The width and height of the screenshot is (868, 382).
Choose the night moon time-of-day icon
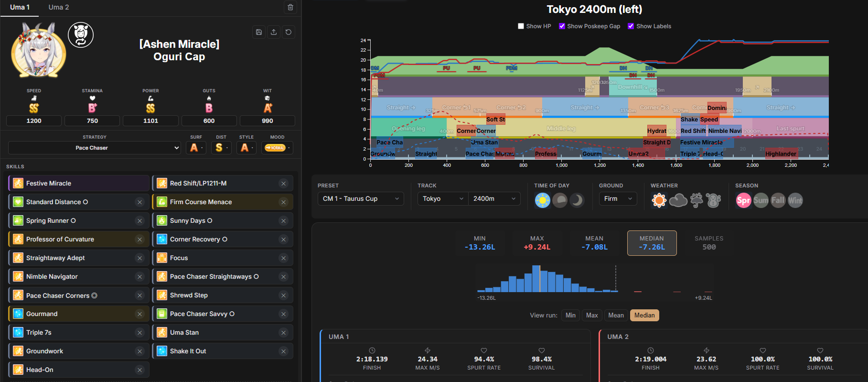(x=577, y=200)
